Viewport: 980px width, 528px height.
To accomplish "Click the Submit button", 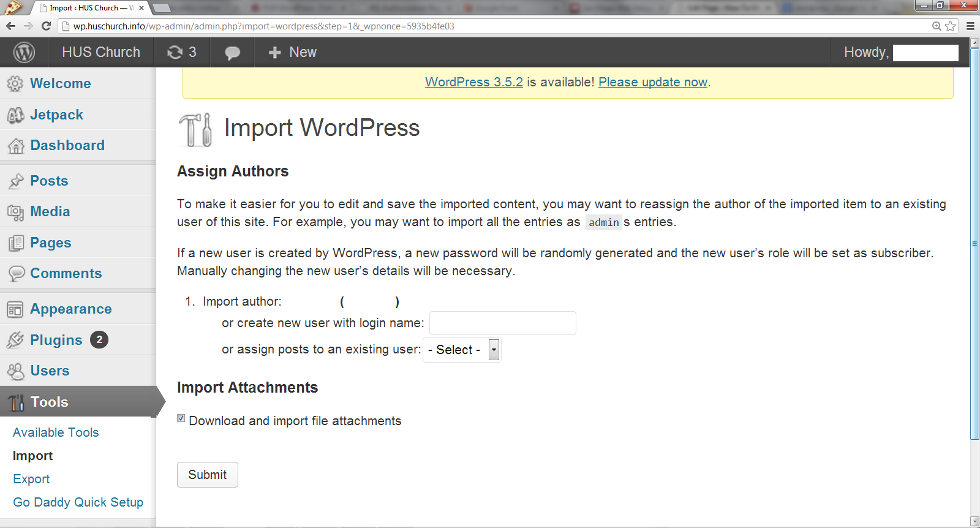I will (208, 475).
